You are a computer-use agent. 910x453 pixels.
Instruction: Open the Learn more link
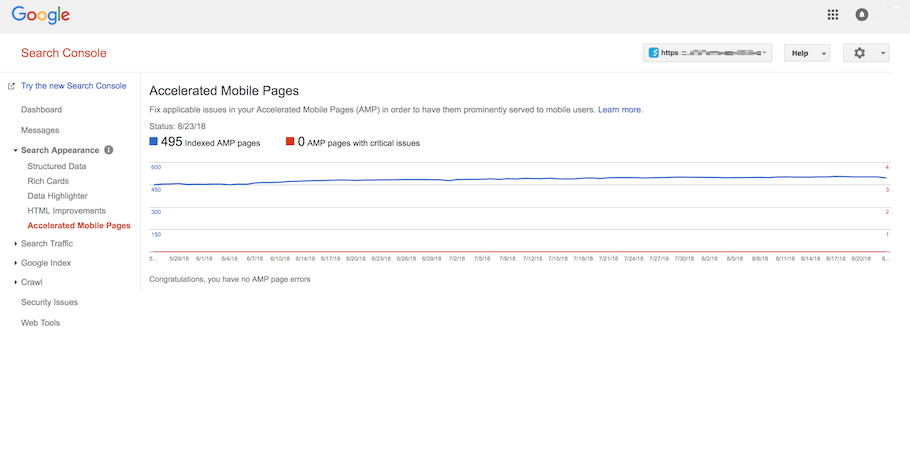(620, 110)
